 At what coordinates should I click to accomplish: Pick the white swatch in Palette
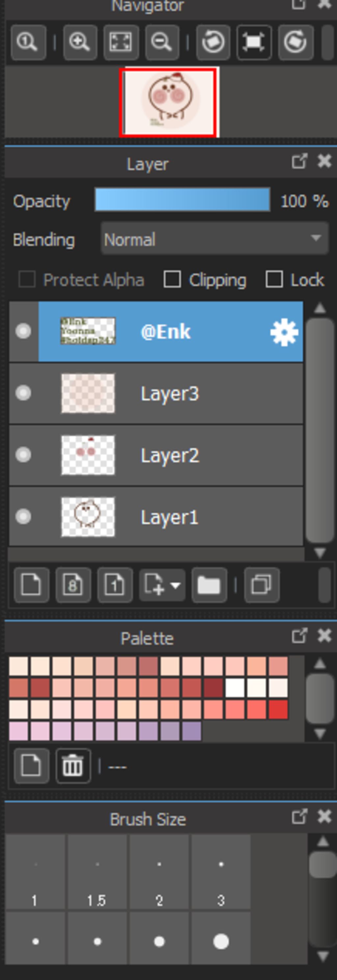[x=235, y=688]
